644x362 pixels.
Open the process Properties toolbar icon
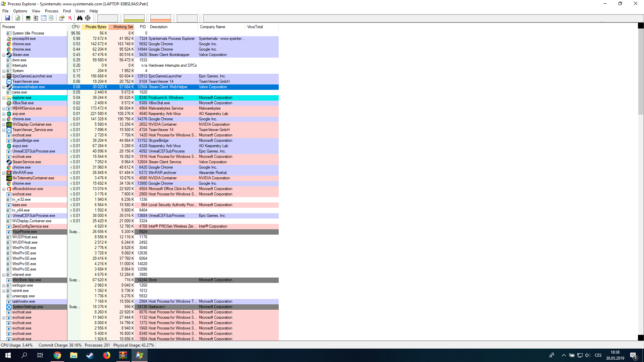pyautogui.click(x=62, y=18)
